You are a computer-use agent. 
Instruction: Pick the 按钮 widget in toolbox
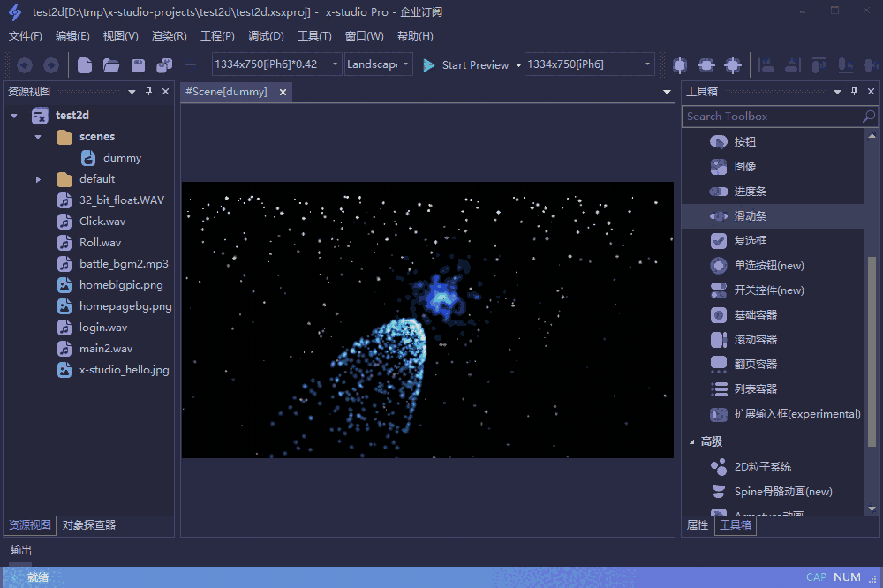pyautogui.click(x=744, y=142)
